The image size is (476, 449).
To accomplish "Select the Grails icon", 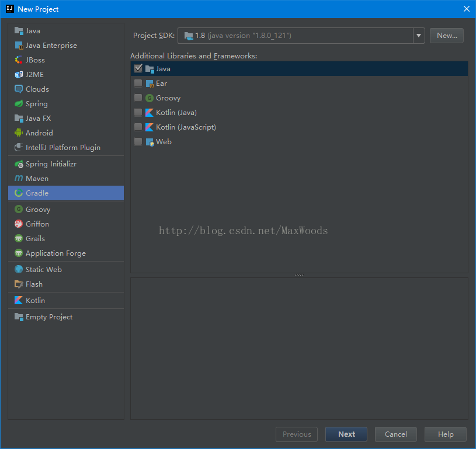I will coord(19,238).
